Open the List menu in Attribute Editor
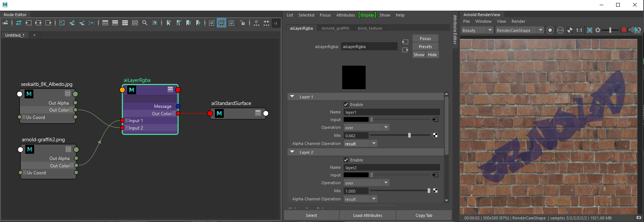The image size is (644, 222). (290, 15)
